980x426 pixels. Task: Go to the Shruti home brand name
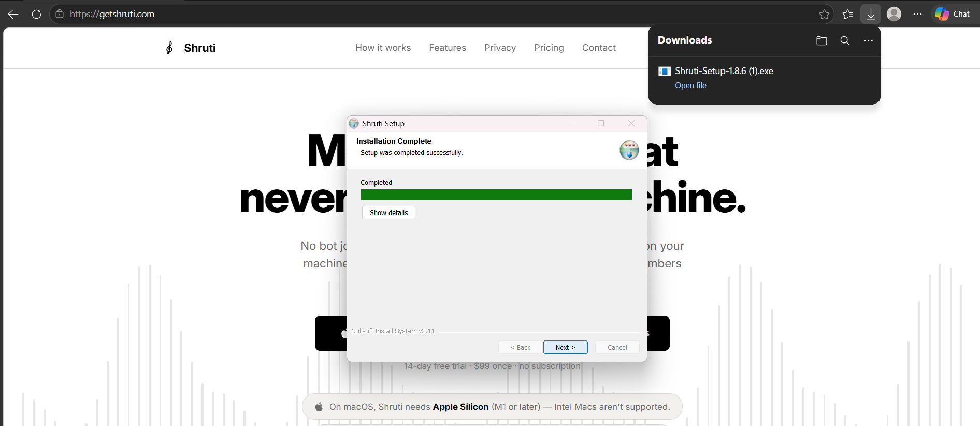coord(199,48)
